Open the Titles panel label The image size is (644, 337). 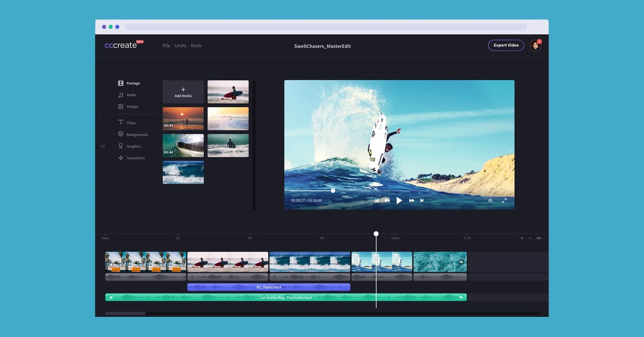pyautogui.click(x=131, y=123)
